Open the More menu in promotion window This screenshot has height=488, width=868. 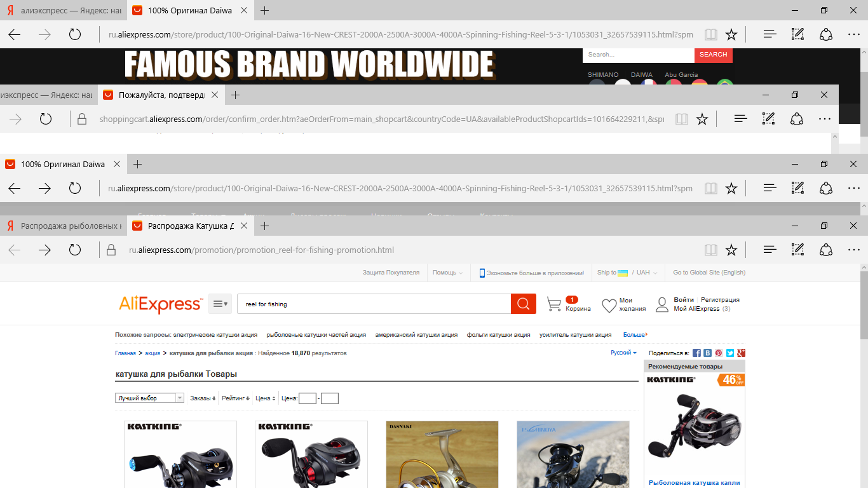click(854, 250)
